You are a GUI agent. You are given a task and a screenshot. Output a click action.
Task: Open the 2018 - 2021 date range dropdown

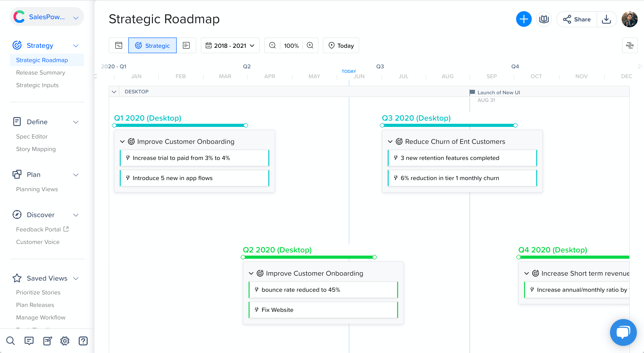230,46
